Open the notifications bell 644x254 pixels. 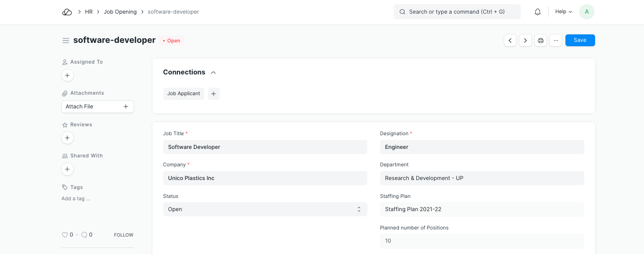click(x=538, y=12)
